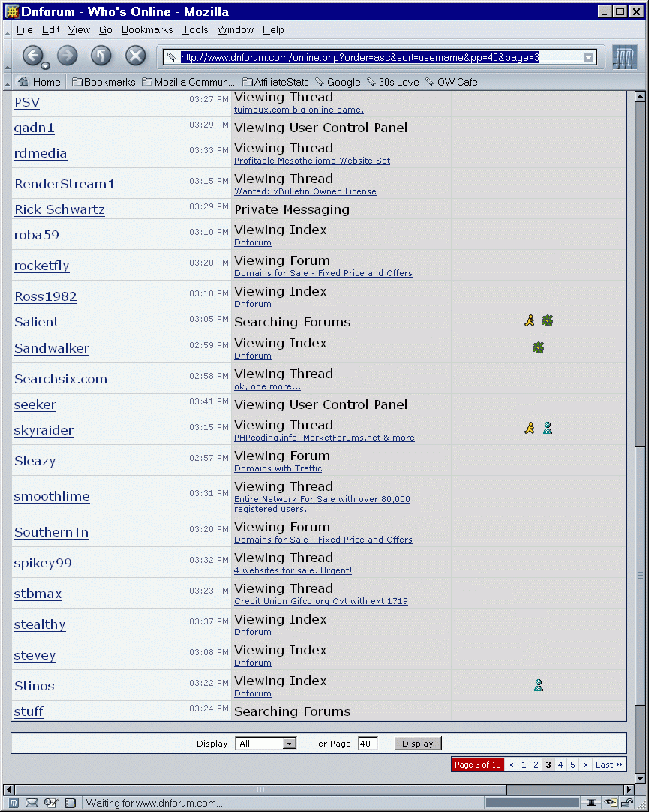Open the Tools menu
Viewport: 649px width, 812px height.
tap(195, 29)
